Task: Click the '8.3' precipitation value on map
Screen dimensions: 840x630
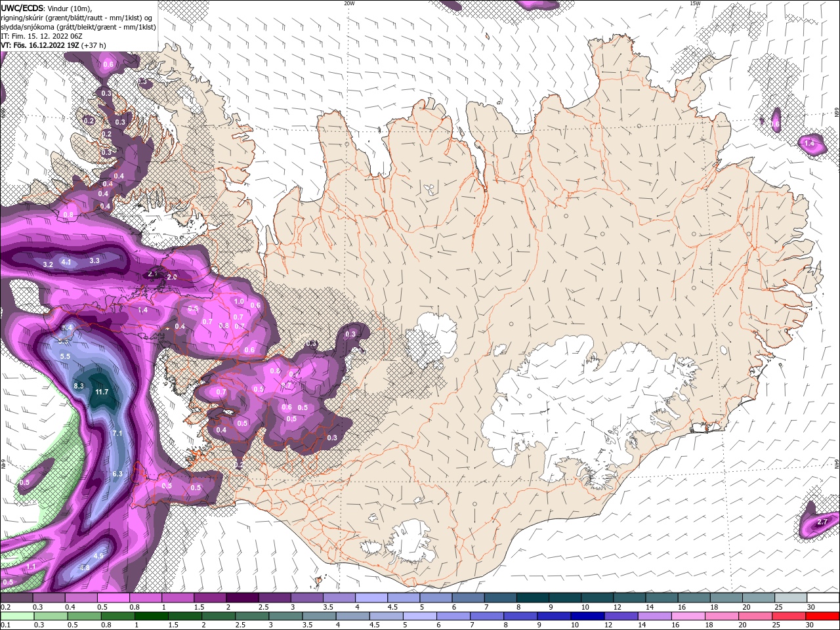Action: (79, 386)
